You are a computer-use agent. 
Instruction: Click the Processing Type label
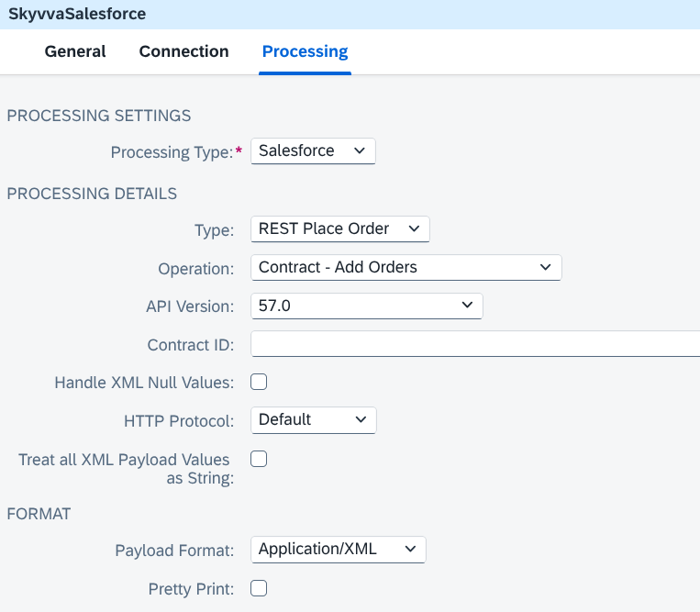[x=172, y=152]
